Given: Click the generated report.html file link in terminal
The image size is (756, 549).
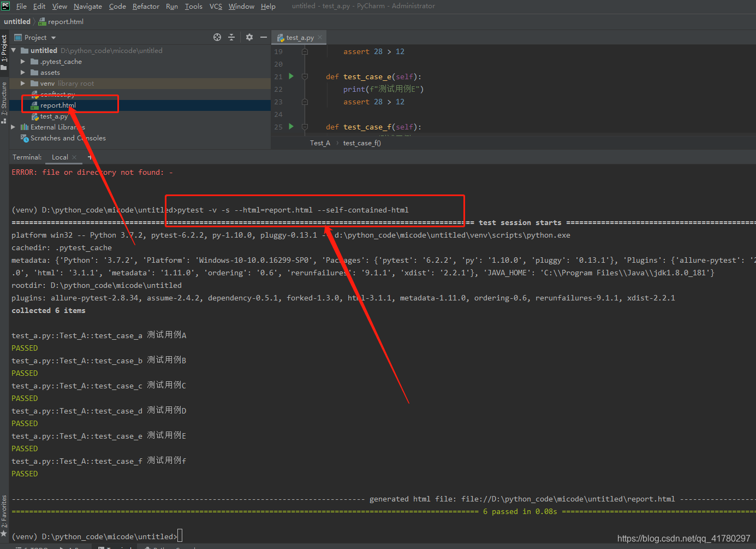Looking at the screenshot, I should 568,499.
